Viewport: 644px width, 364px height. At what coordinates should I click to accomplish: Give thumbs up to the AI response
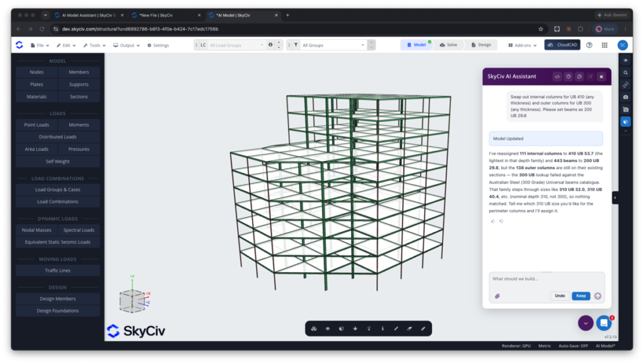click(x=493, y=221)
